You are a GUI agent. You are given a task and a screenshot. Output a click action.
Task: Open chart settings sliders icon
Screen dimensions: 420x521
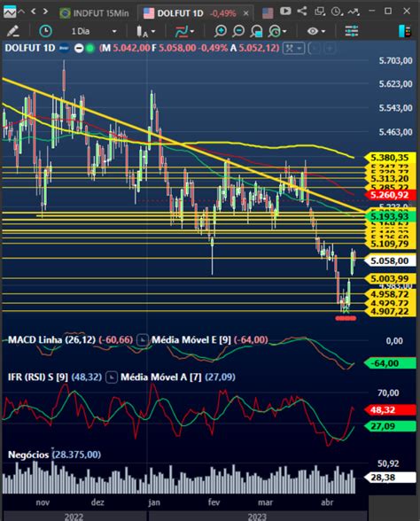pyautogui.click(x=352, y=31)
